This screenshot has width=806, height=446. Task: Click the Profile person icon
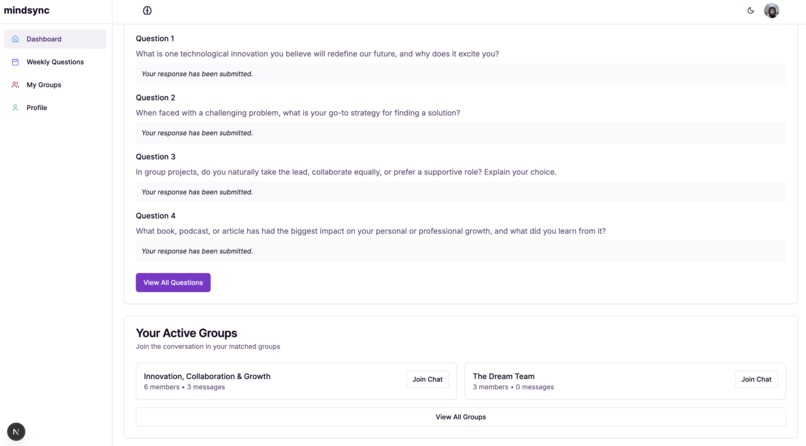[x=15, y=108]
